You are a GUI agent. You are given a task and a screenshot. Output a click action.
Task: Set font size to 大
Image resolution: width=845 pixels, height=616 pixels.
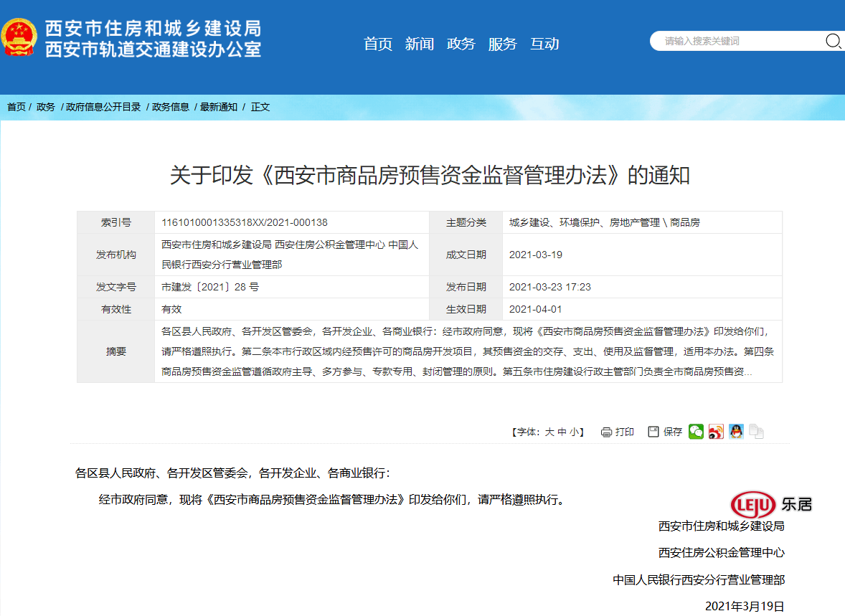(x=549, y=432)
